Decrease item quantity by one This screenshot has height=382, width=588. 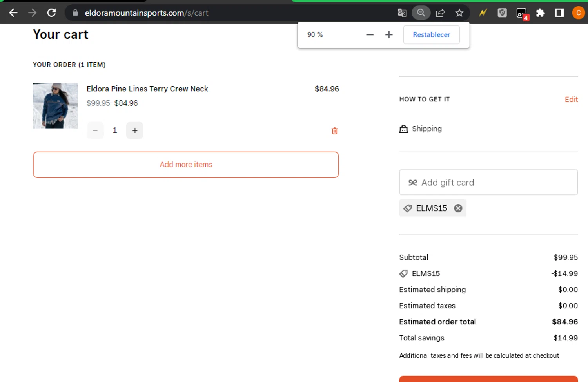(95, 130)
